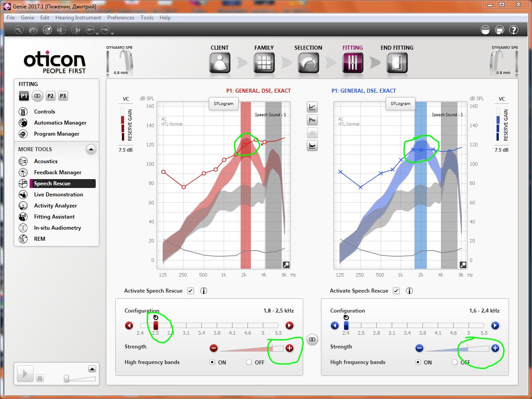Click the playback volume slider handle
Viewport: 532px width, 399px height.
66,379
